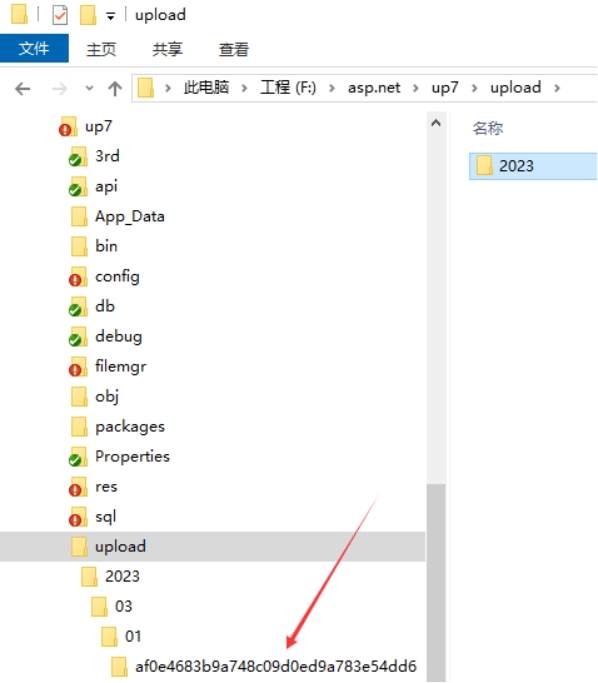598x683 pixels.
Task: Select the filemgr folder icon in tree
Action: (78, 367)
